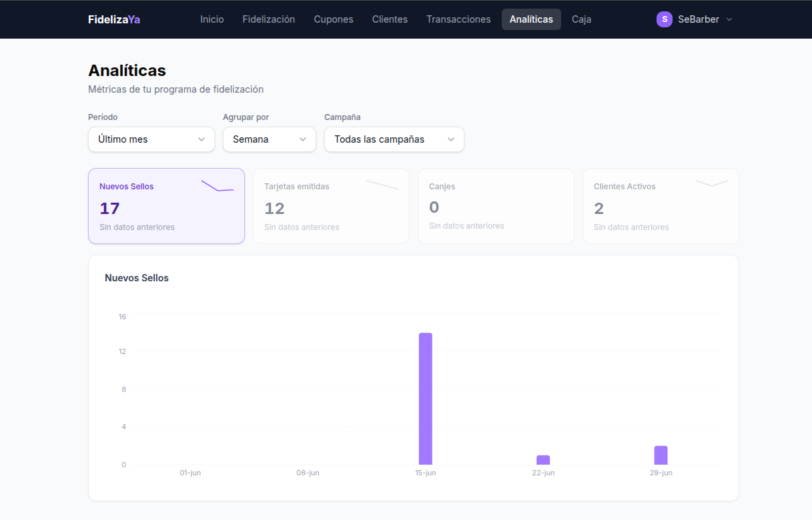Navigate to Clientes
This screenshot has width=812, height=520.
390,19
